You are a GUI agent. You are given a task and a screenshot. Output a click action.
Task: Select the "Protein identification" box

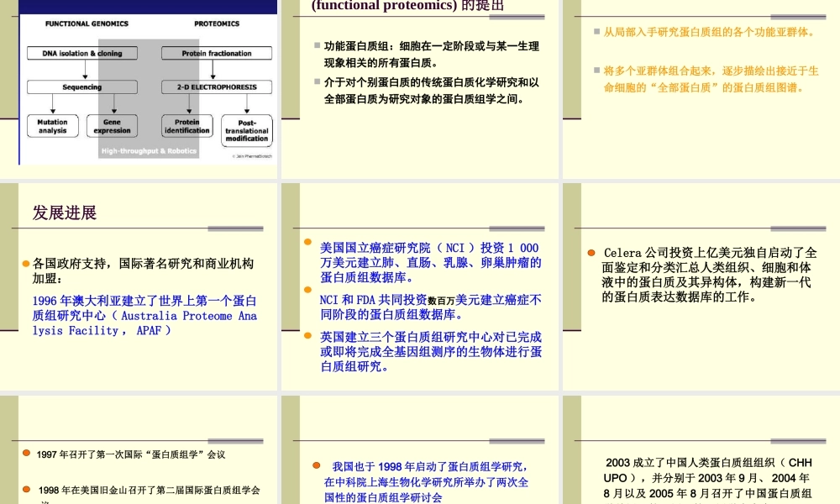click(186, 126)
